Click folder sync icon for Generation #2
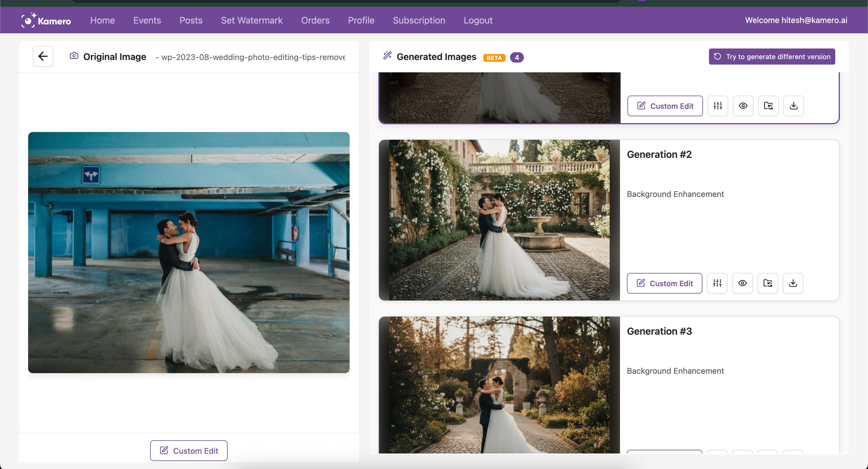 point(768,283)
